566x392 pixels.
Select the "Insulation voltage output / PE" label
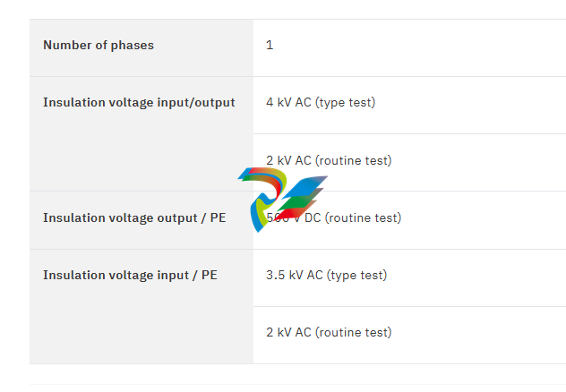[134, 218]
